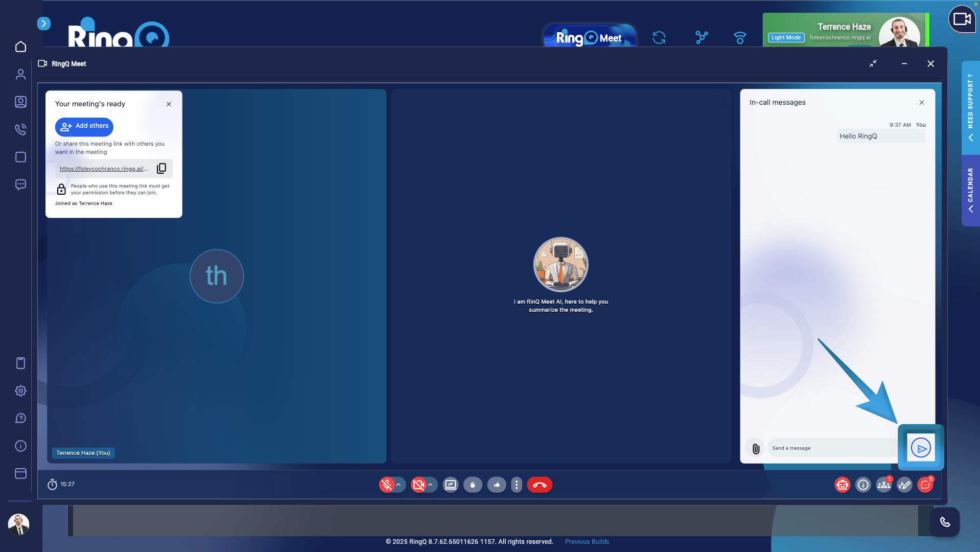The width and height of the screenshot is (980, 552).
Task: Open the Previous Builds link
Action: coord(587,541)
